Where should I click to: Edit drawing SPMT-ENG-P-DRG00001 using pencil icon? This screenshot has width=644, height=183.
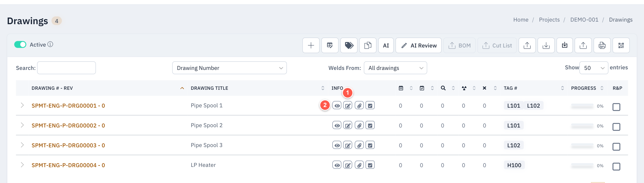click(x=348, y=106)
